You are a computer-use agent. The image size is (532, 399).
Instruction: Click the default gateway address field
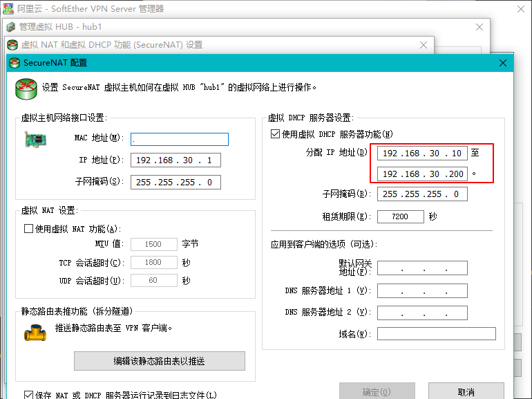click(x=422, y=268)
